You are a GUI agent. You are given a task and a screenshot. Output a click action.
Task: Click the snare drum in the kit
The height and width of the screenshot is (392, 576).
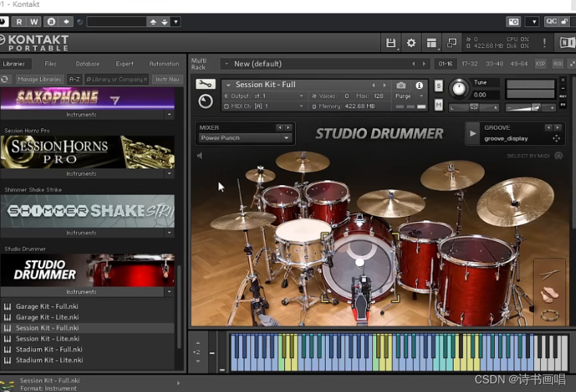[303, 242]
